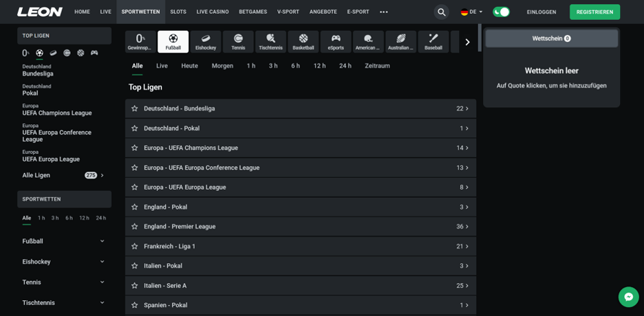Favorite Deutschland - Bundesliga with the star
The height and width of the screenshot is (316, 644).
click(134, 109)
